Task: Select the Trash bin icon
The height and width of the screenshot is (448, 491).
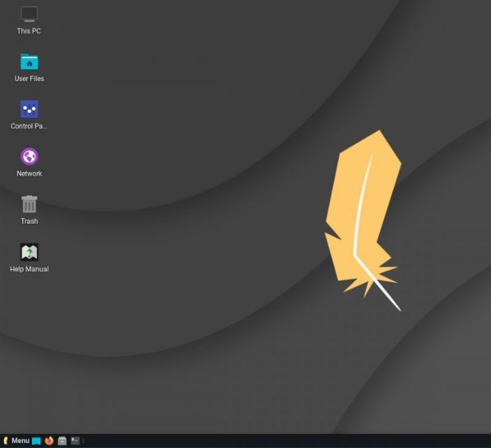Action: (29, 204)
